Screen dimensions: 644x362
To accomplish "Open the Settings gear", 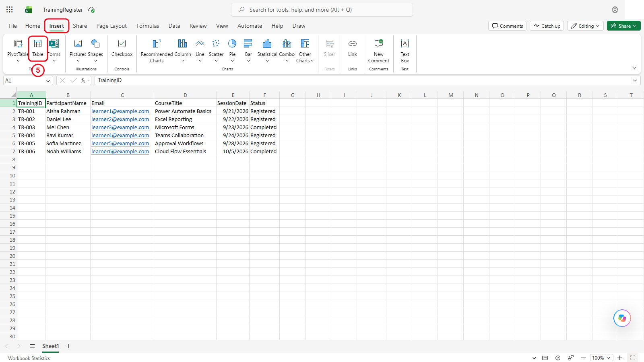I will pyautogui.click(x=615, y=10).
